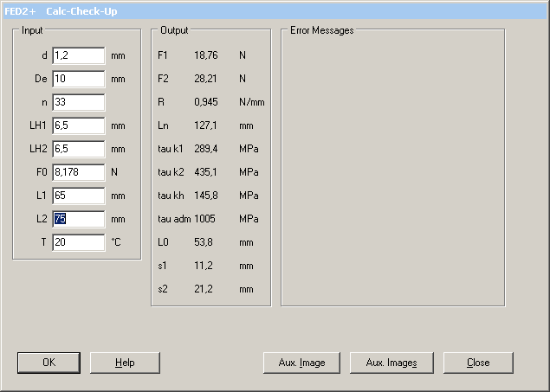This screenshot has width=550, height=392.
Task: Focus the LH1 input box
Action: [x=78, y=125]
